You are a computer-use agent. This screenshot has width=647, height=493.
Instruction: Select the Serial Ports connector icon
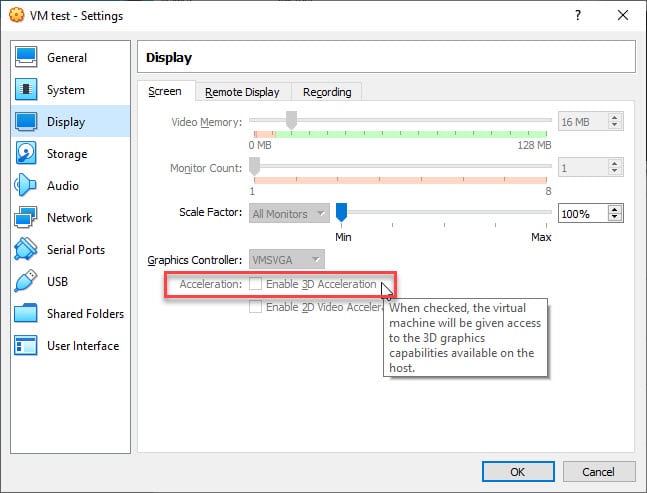[x=26, y=249]
